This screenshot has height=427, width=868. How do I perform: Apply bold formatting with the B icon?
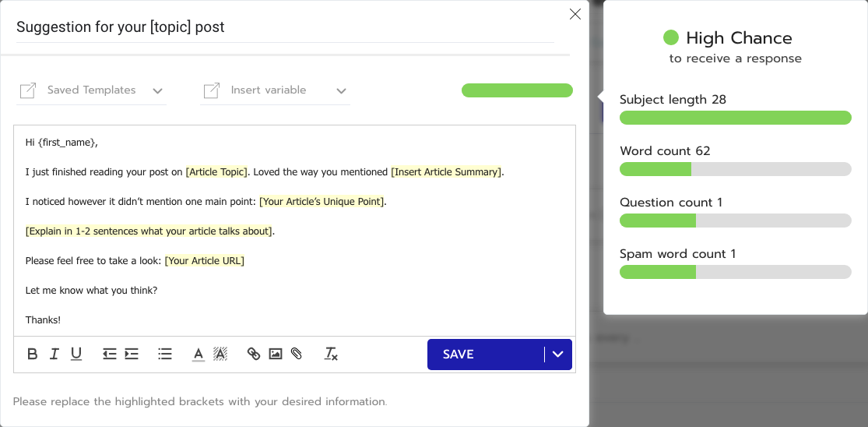coord(32,354)
